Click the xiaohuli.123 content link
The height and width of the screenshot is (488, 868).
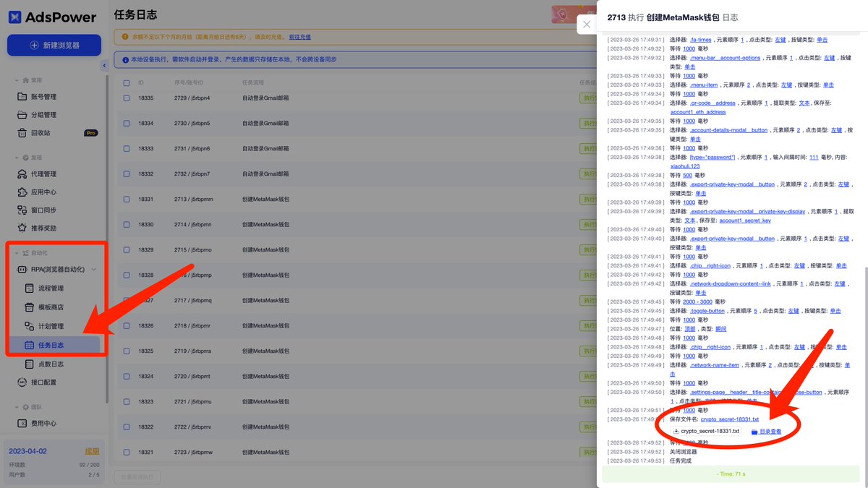(685, 166)
